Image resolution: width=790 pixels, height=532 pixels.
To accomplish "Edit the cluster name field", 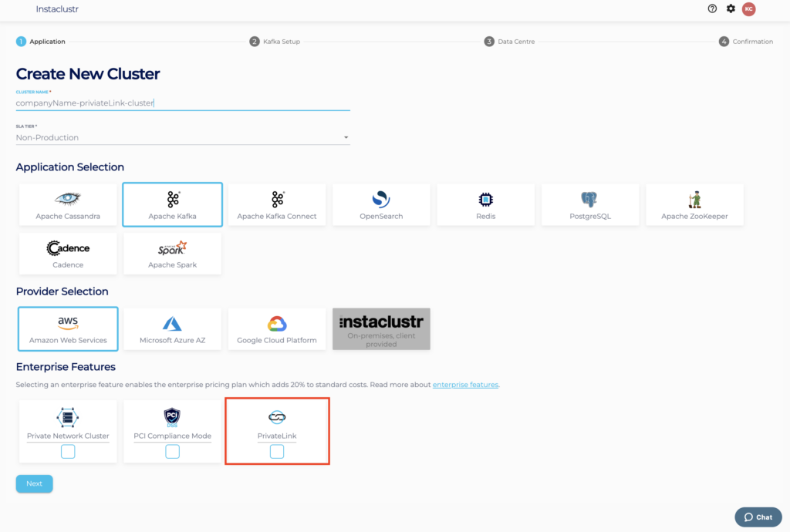I will click(182, 103).
